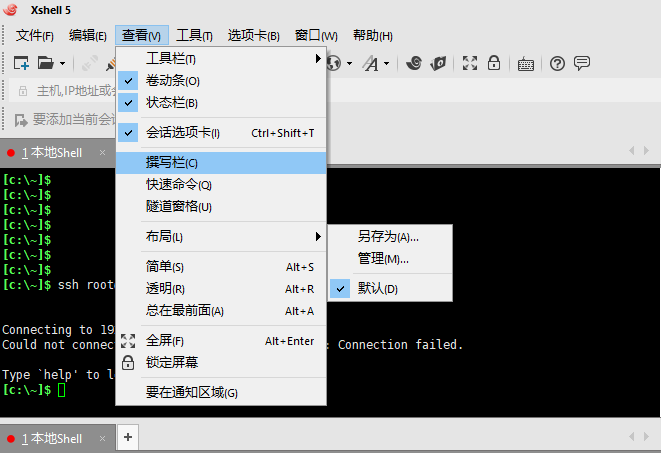The width and height of the screenshot is (661, 453).
Task: Expand the font icon dropdown arrow
Action: click(387, 64)
